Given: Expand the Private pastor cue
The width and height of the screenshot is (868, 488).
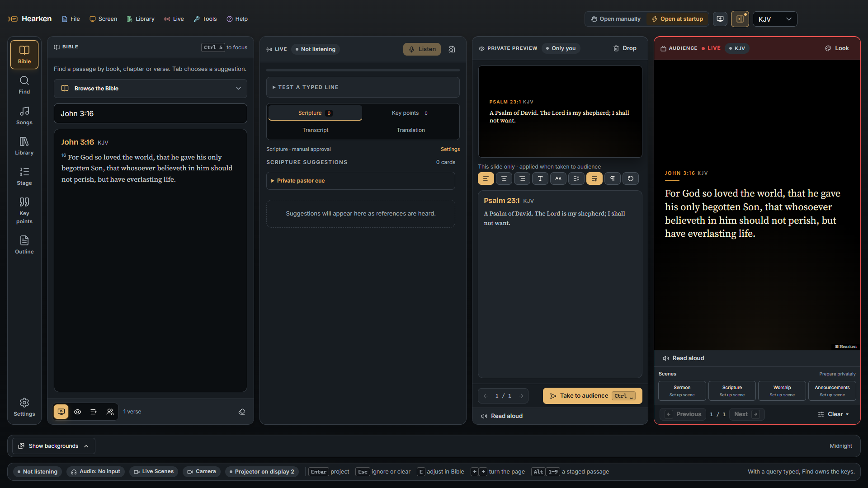Looking at the screenshot, I should pos(361,181).
